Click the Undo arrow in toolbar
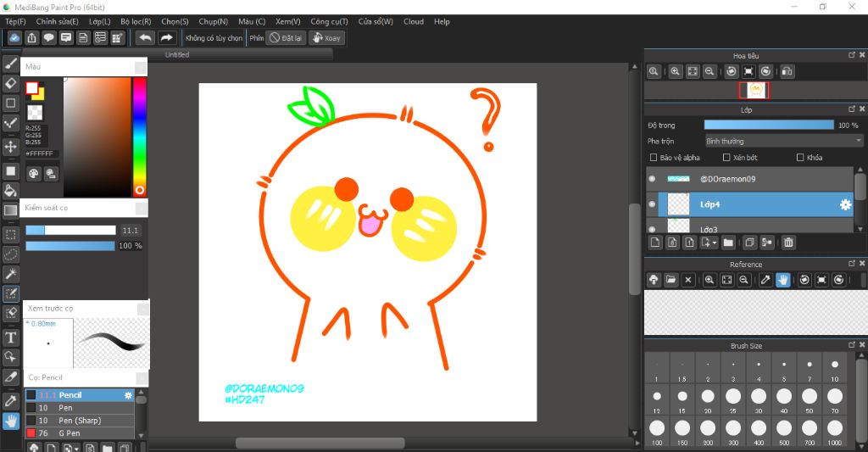 click(146, 38)
